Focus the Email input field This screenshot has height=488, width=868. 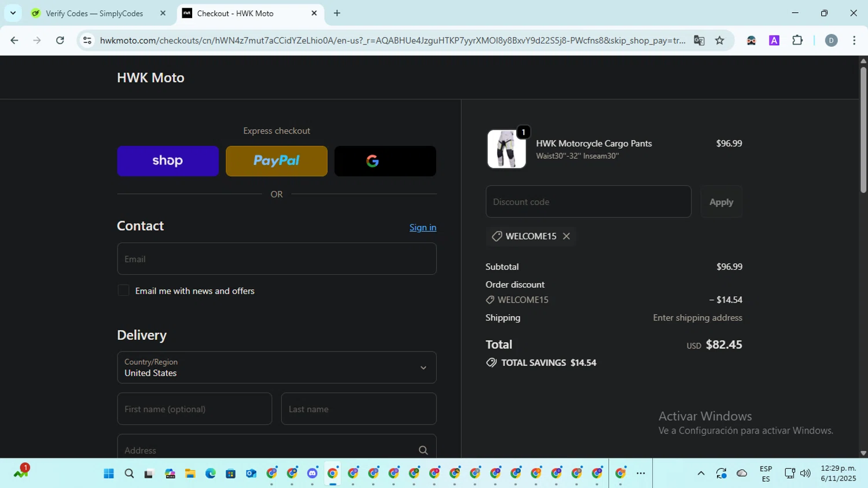click(x=277, y=259)
